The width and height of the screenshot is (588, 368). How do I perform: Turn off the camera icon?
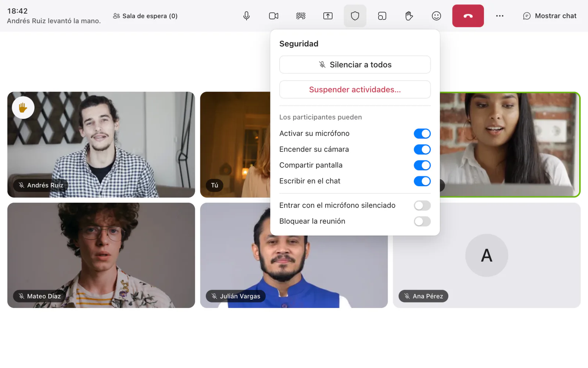click(274, 16)
